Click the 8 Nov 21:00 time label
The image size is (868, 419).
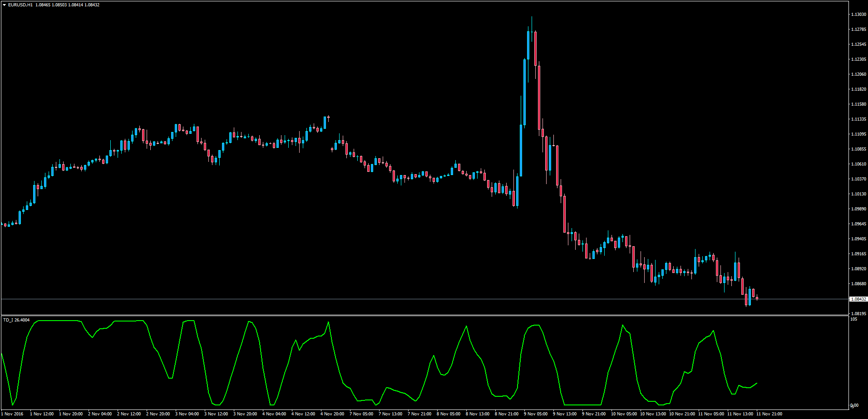[x=507, y=414]
